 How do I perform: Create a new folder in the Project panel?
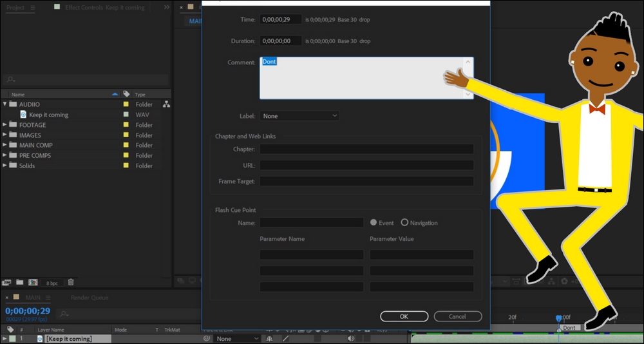pos(19,282)
